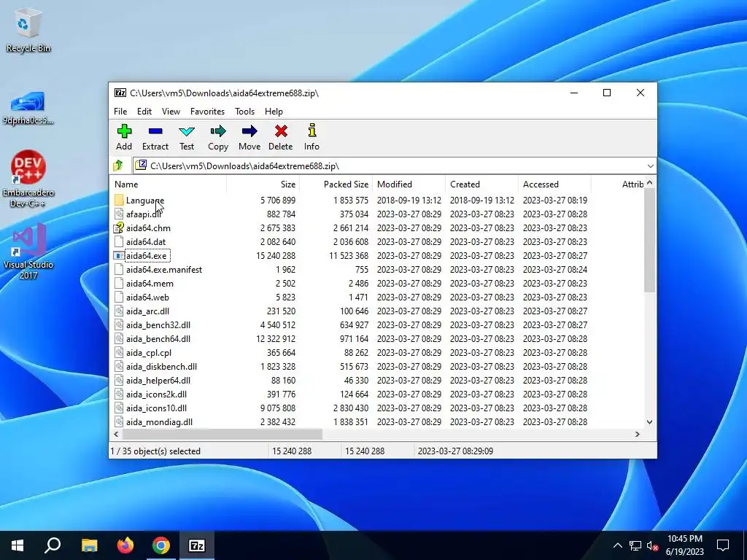Viewport: 747px width, 560px height.
Task: Show hidden system tray icons
Action: tap(617, 545)
